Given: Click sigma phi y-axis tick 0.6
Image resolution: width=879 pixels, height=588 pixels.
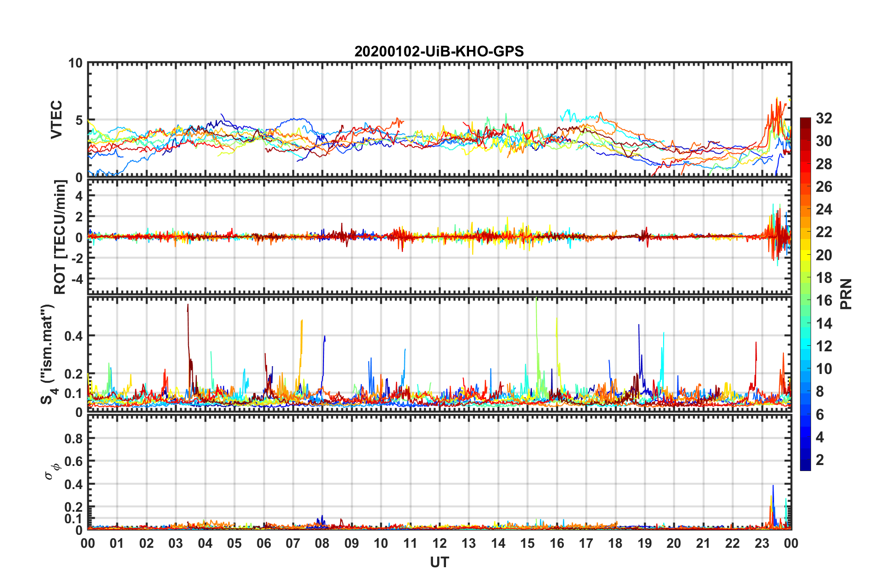Looking at the screenshot, I should [73, 461].
